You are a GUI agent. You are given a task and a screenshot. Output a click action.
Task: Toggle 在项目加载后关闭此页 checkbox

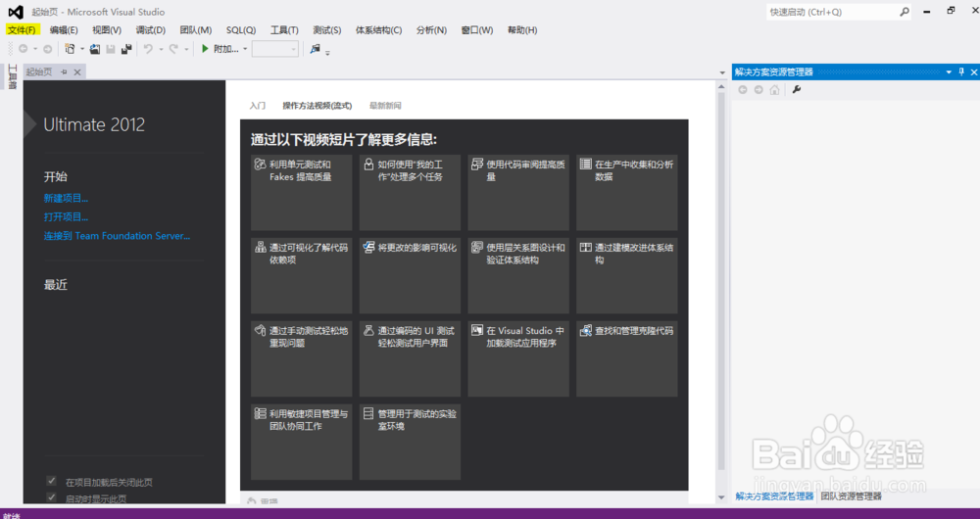pyautogui.click(x=51, y=481)
